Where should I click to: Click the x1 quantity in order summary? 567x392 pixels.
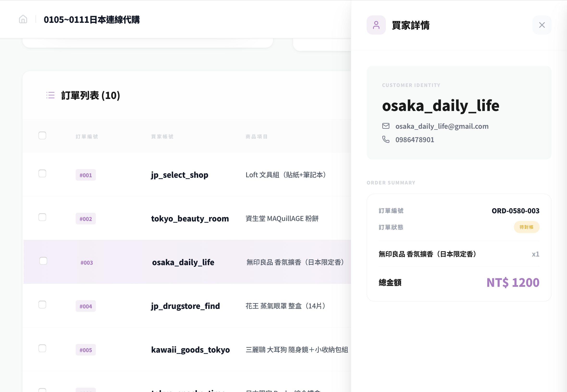(535, 254)
